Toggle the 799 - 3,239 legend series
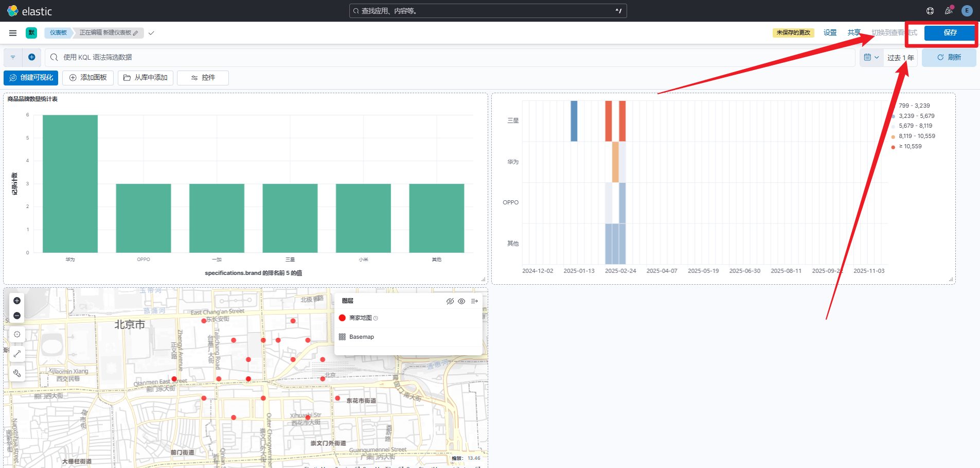 click(914, 106)
